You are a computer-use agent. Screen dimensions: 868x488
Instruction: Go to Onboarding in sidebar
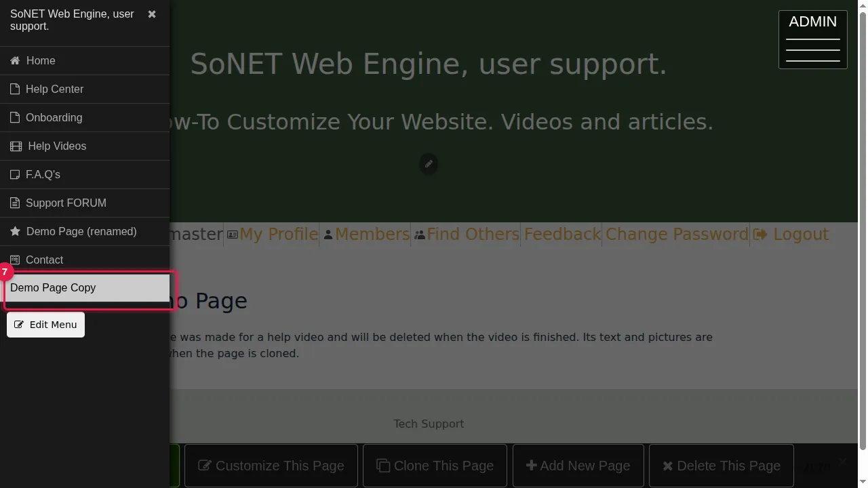pos(85,118)
